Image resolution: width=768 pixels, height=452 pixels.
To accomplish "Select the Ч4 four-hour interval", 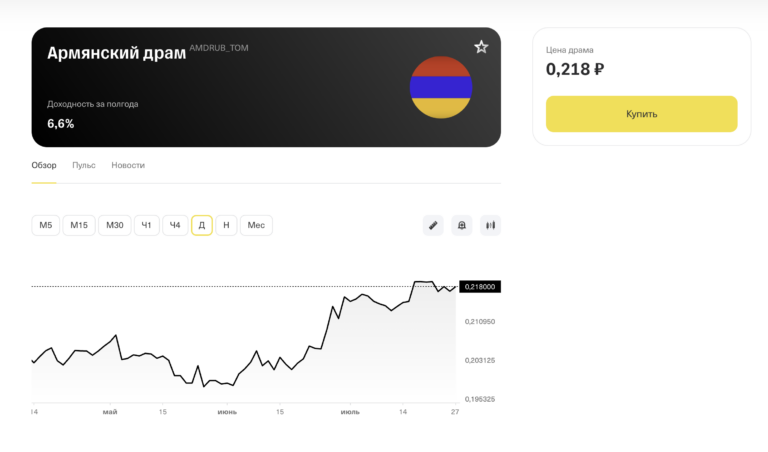I will 175,225.
